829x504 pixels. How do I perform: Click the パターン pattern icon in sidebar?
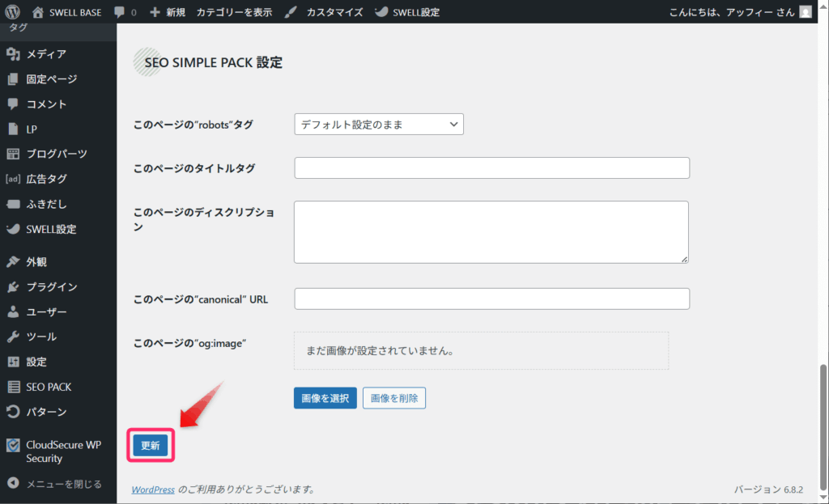point(13,412)
